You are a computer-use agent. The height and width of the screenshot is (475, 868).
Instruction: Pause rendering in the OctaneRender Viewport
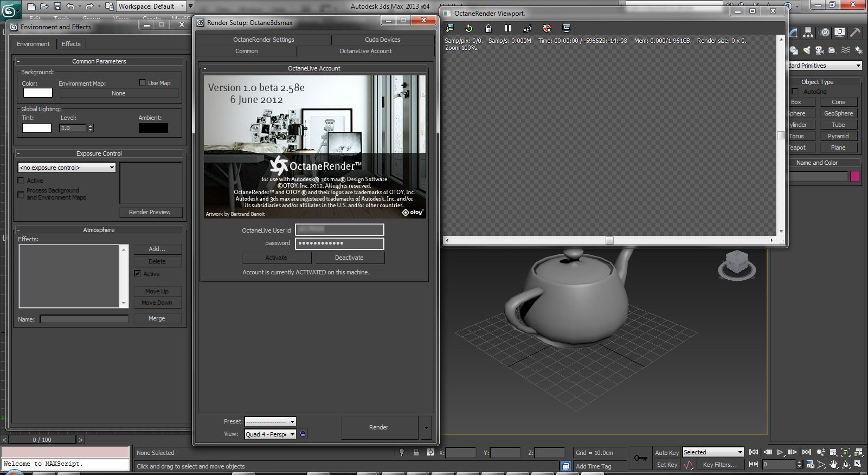508,28
